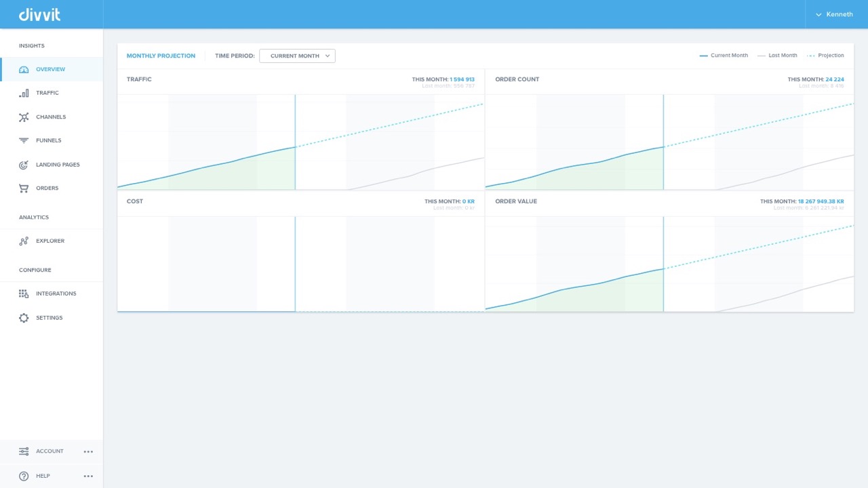Click the Orders shopping cart icon
This screenshot has width=868, height=488.
[x=24, y=188]
